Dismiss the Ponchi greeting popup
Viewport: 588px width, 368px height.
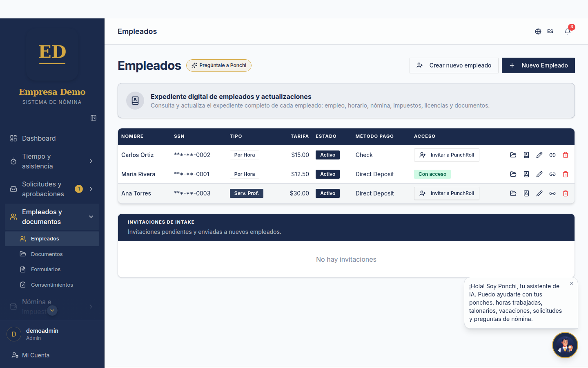[572, 283]
